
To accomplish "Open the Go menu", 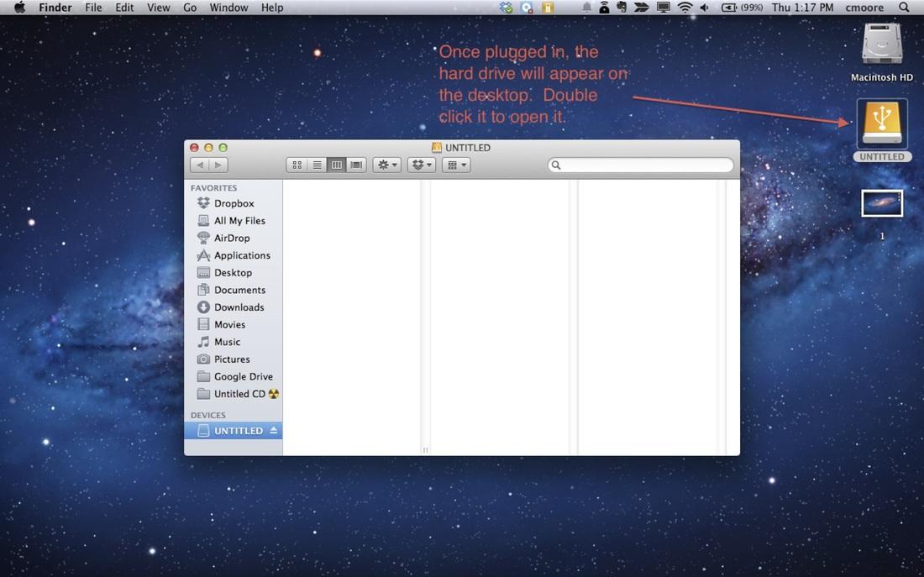I will pos(190,8).
